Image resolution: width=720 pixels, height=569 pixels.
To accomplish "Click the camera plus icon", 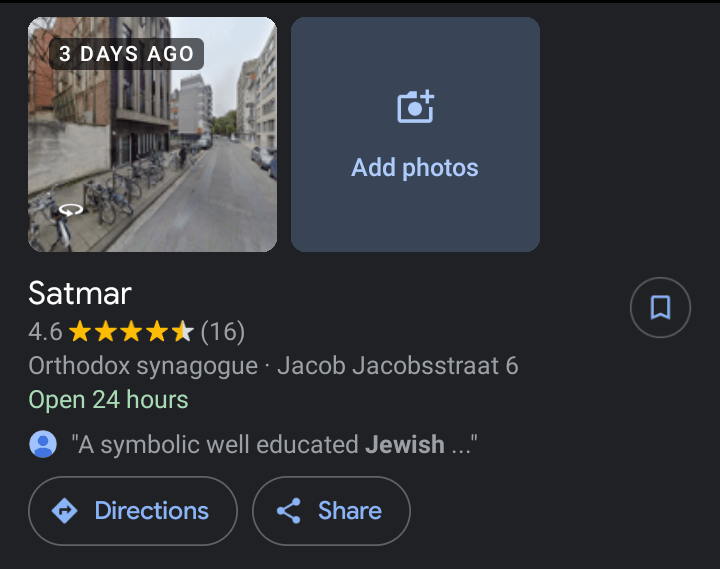I will [415, 107].
